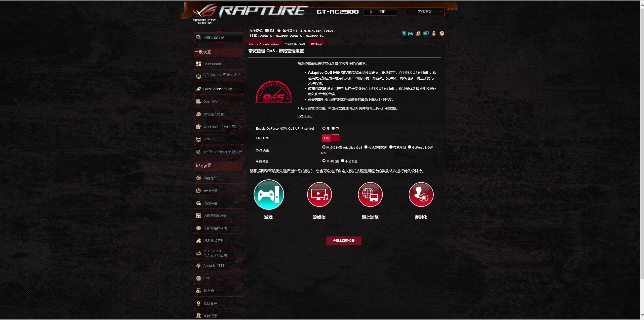The image size is (644, 320).
Task: Click the gear settings status icon
Action: pyautogui.click(x=442, y=33)
